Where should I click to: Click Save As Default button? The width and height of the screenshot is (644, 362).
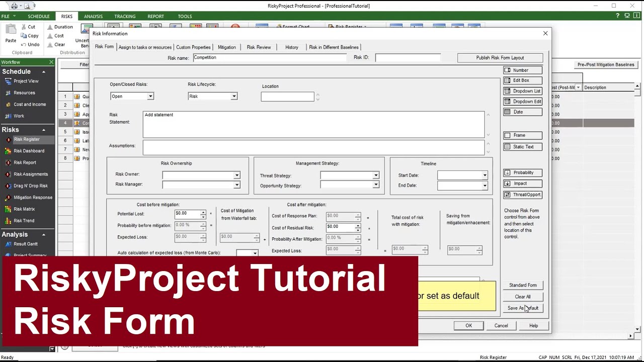coord(523,308)
